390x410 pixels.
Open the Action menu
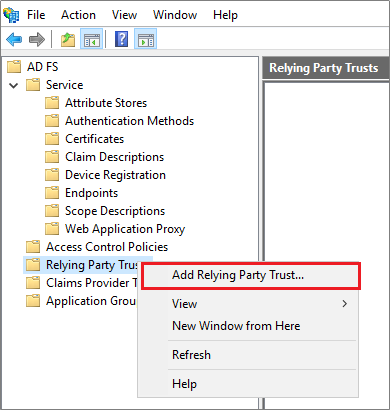78,15
